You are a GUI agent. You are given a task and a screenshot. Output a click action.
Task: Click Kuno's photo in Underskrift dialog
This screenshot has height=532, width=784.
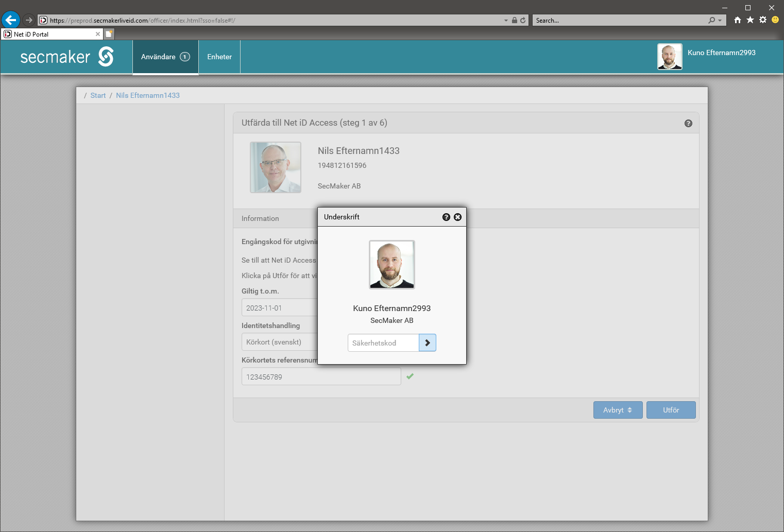coord(392,265)
